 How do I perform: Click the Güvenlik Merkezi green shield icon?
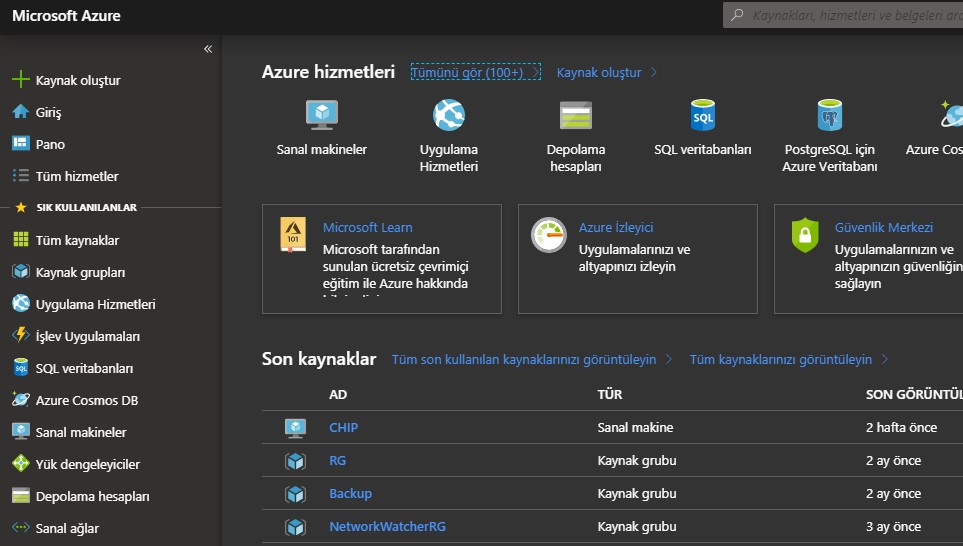805,235
